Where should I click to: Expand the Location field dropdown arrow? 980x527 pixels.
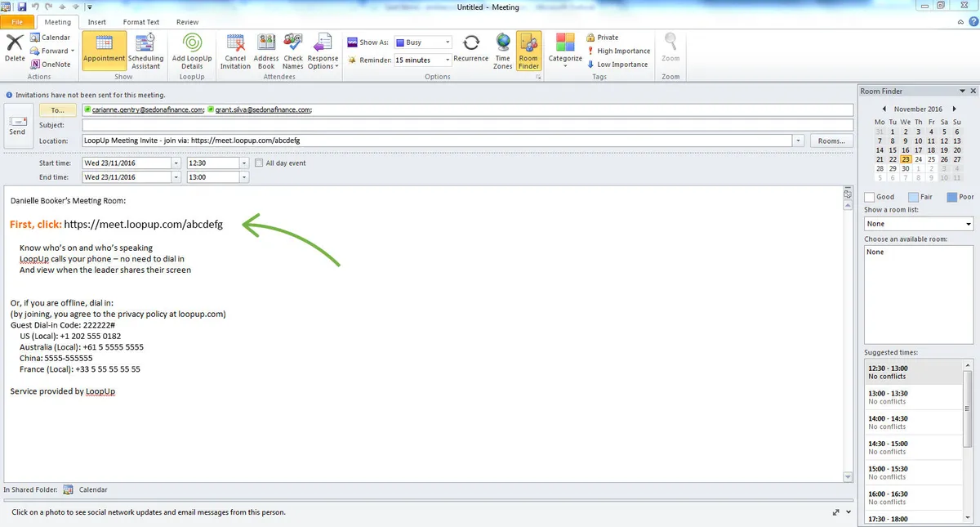[x=798, y=141]
